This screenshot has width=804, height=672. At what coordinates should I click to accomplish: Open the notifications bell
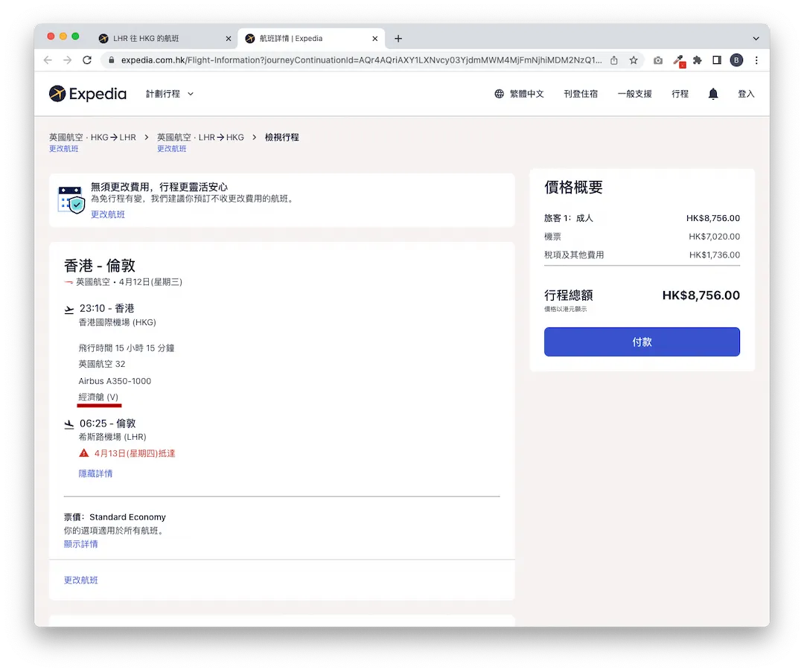tap(712, 94)
